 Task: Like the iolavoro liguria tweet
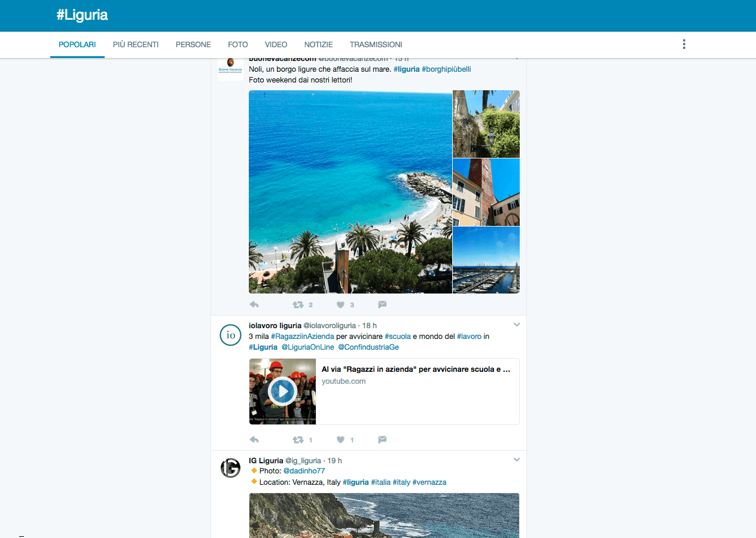click(x=340, y=440)
